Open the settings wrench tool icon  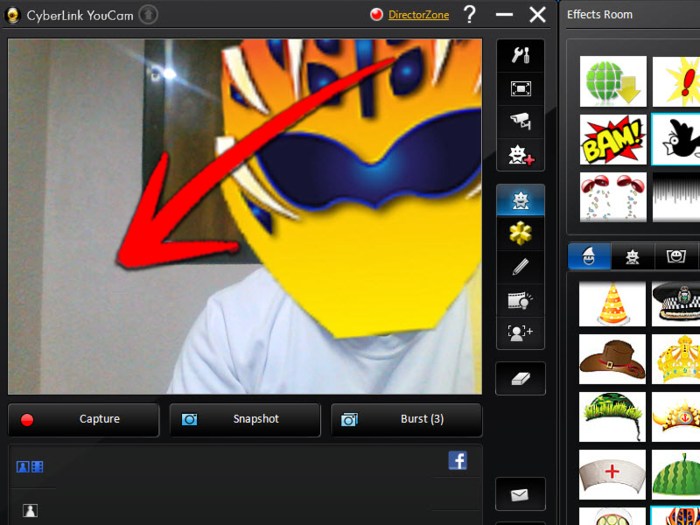(520, 56)
